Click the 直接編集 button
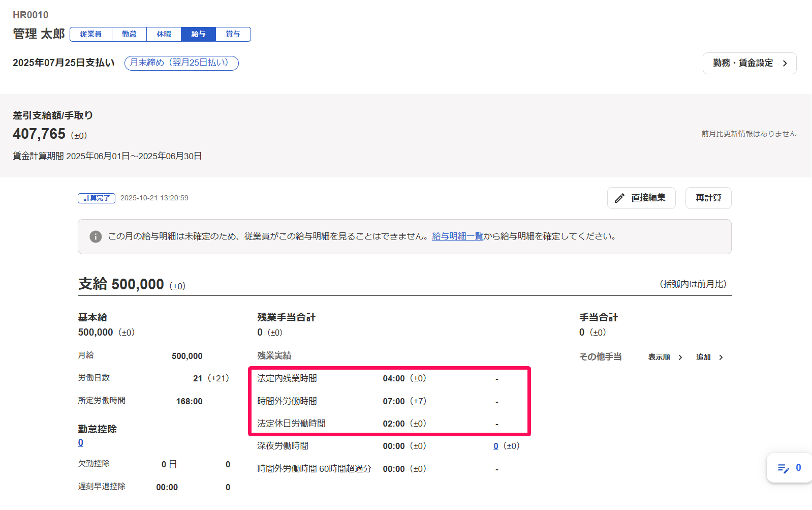The image size is (812, 510). 641,198
